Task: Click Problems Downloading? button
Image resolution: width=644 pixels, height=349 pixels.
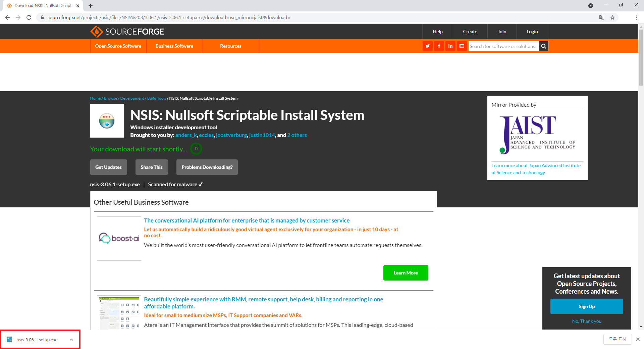Action: click(x=207, y=167)
